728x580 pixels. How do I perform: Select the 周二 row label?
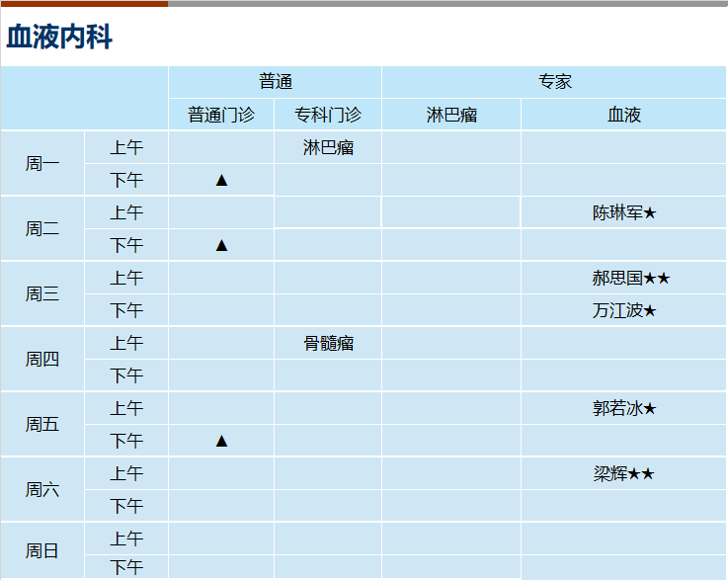(x=42, y=228)
